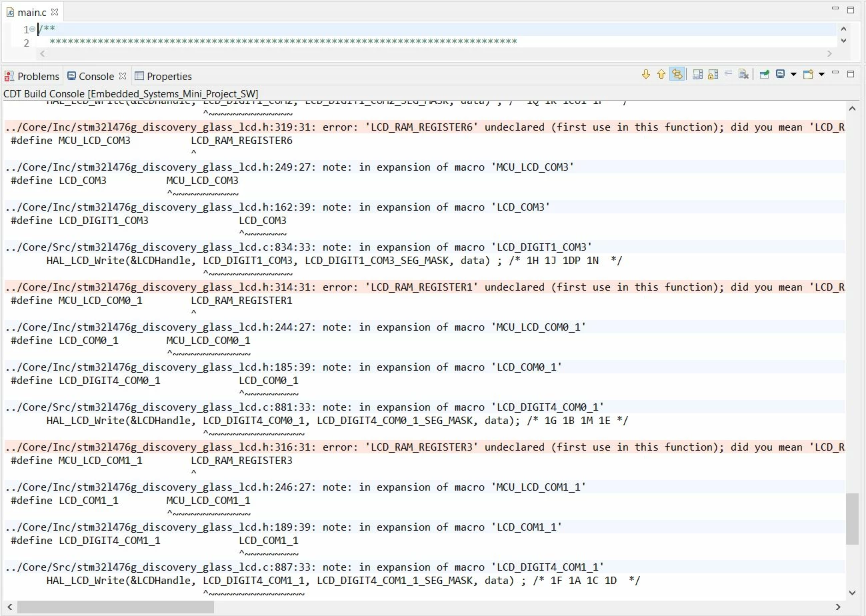Click the console scroll down arrow
Image resolution: width=866 pixels, height=616 pixels.
coord(852,593)
